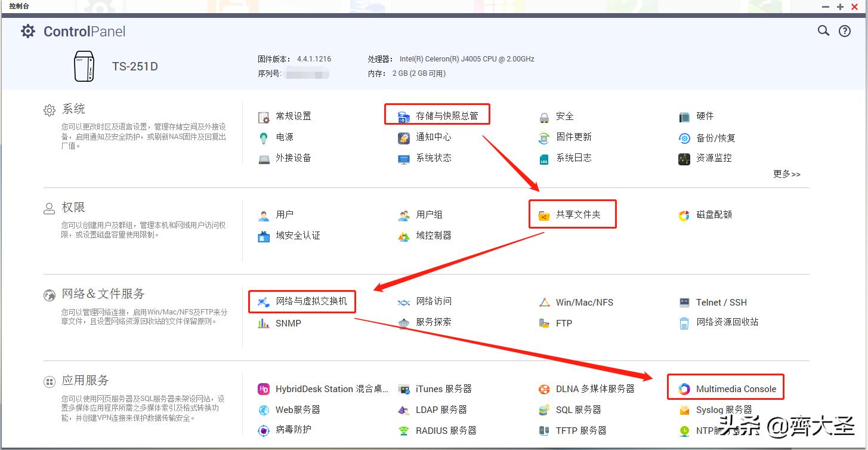The image size is (868, 450).
Task: Click the Backup/Restore (备份/恢复) icon
Action: point(684,138)
